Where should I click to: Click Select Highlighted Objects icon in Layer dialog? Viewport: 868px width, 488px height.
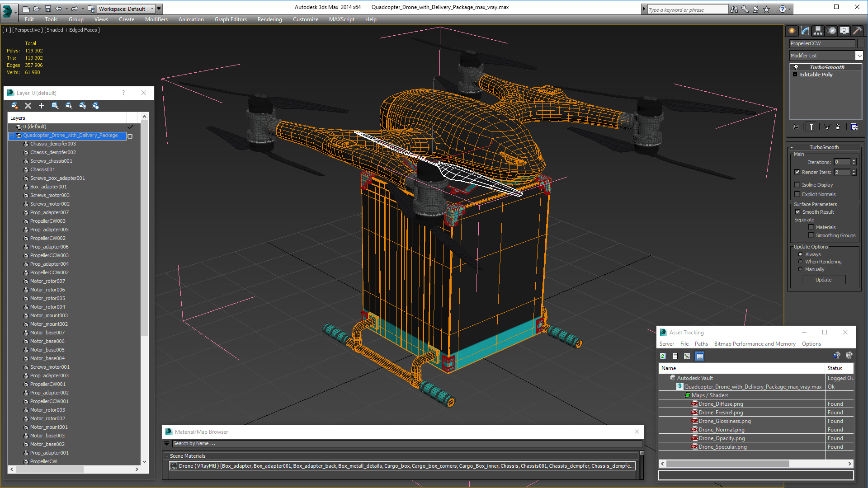[x=55, y=106]
